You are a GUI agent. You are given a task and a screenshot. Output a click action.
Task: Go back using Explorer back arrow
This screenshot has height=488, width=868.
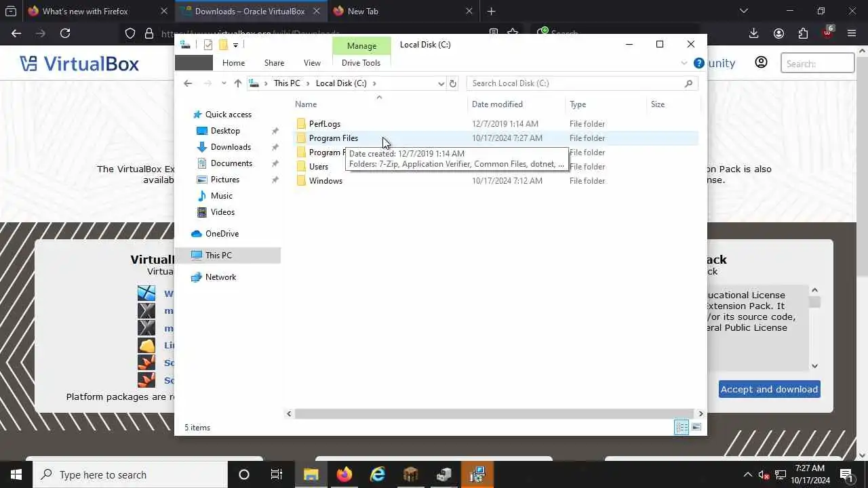tap(188, 83)
